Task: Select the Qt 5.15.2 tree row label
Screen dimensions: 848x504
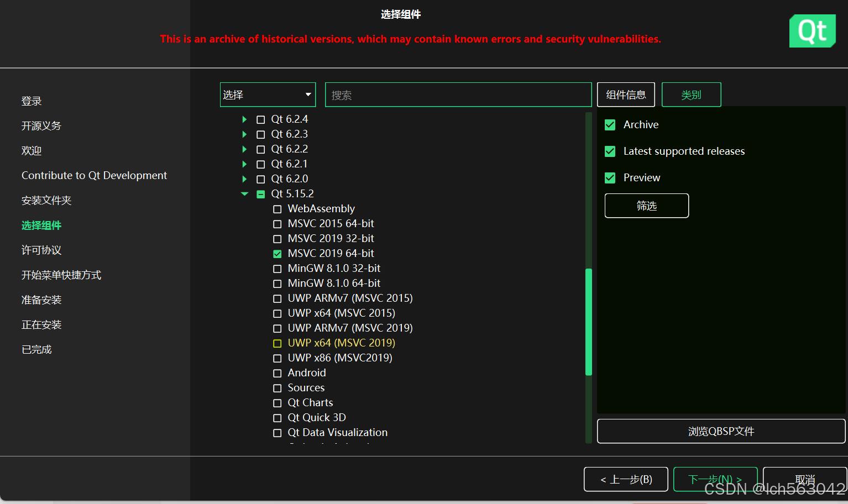Action: 292,194
